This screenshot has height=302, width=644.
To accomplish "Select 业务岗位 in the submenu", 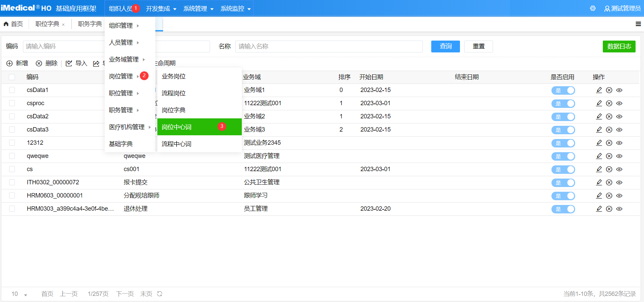I will 199,76.
